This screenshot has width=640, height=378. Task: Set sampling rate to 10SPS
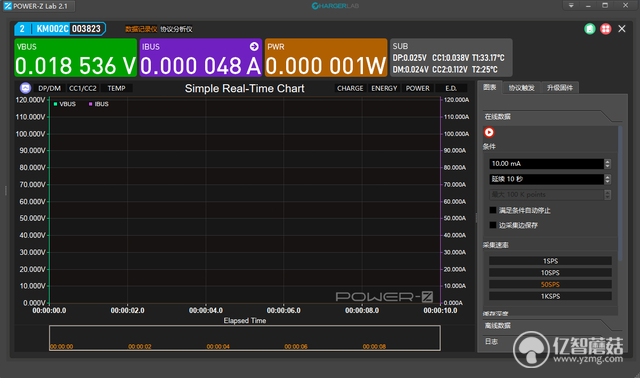550,273
